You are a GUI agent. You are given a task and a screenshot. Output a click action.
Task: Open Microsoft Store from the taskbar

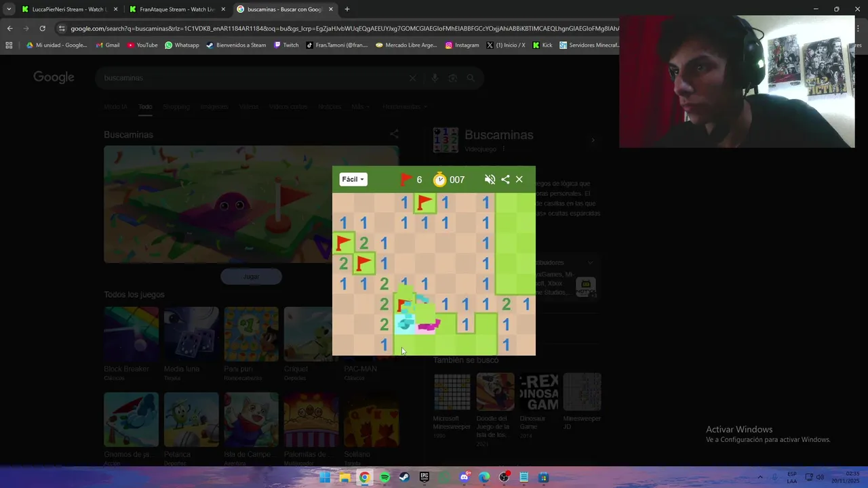pos(544,477)
